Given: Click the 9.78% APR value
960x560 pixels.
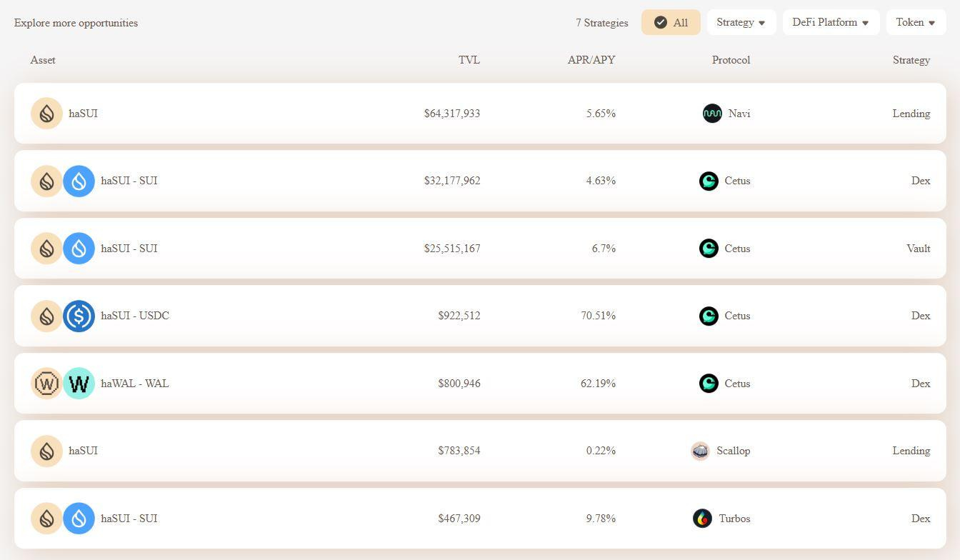Looking at the screenshot, I should pyautogui.click(x=601, y=519).
